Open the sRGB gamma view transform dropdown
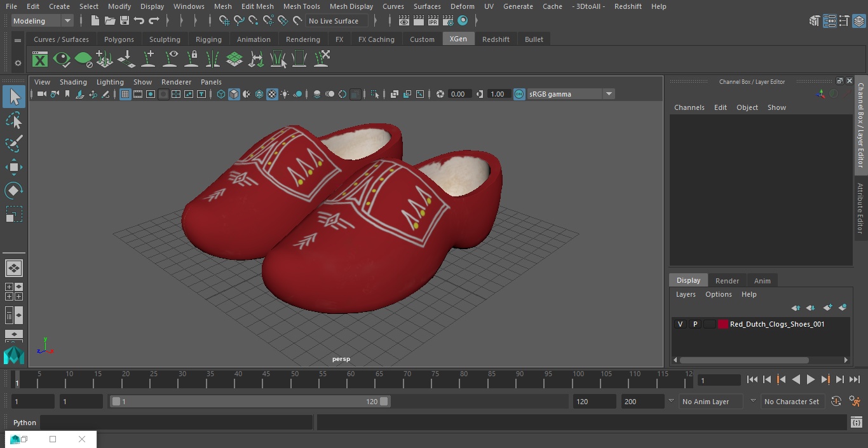868x448 pixels. pos(571,94)
